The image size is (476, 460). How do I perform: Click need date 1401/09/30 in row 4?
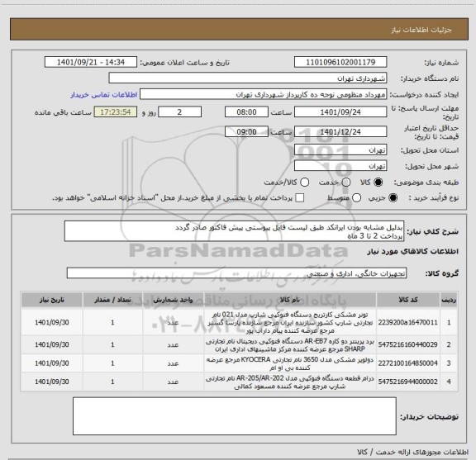pyautogui.click(x=51, y=382)
